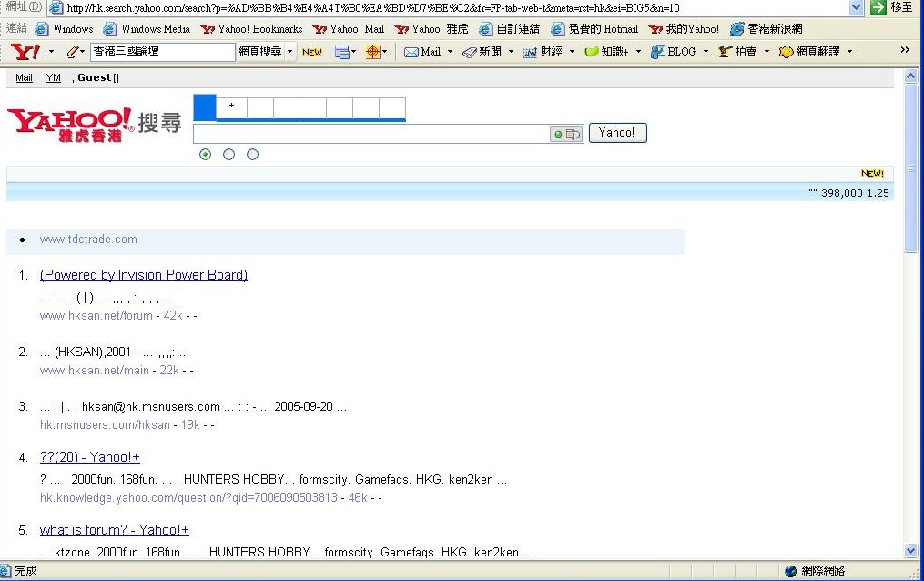Open 財經 finance toolbar button
This screenshot has width=924, height=581.
543,52
